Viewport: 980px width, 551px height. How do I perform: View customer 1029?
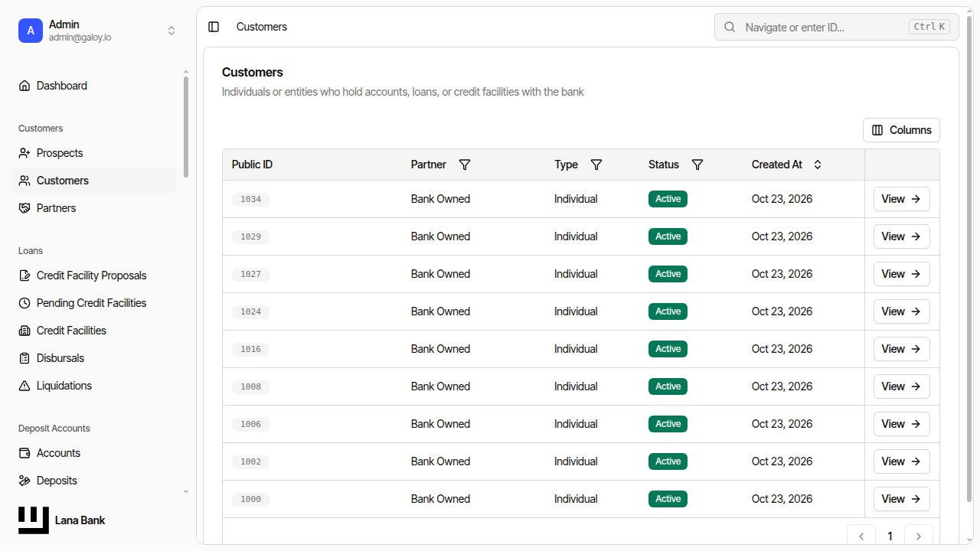click(901, 236)
